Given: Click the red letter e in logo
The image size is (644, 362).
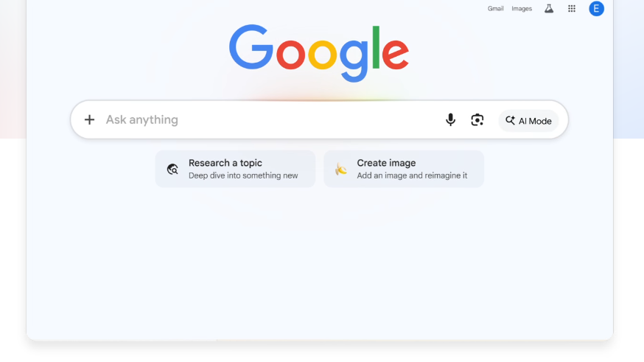Looking at the screenshot, I should point(395,53).
